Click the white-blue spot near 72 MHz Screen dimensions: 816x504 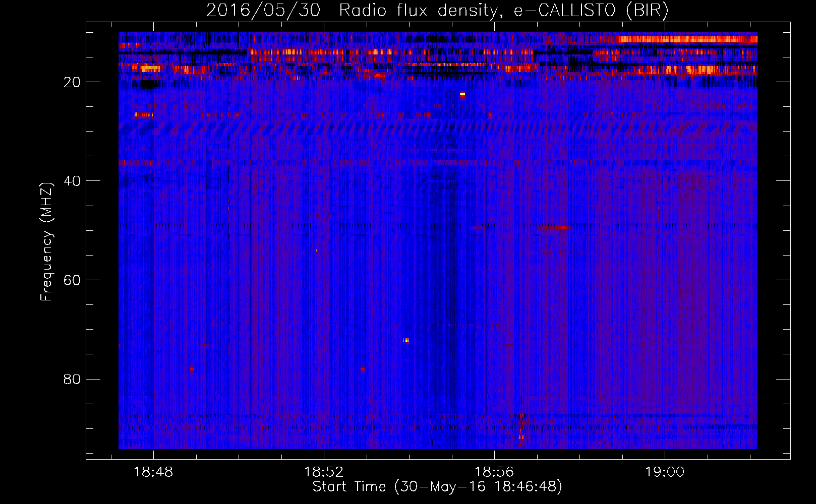coord(405,340)
